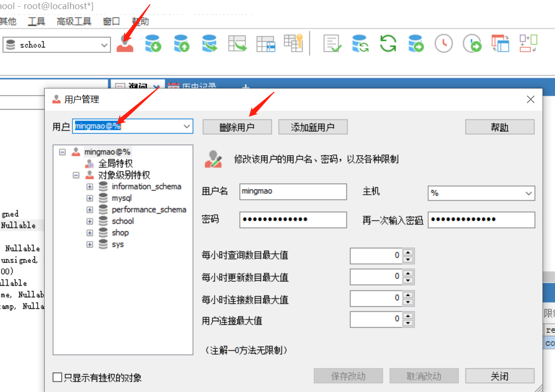
Task: Collapse the 对象级别特权 tree node
Action: 76,175
